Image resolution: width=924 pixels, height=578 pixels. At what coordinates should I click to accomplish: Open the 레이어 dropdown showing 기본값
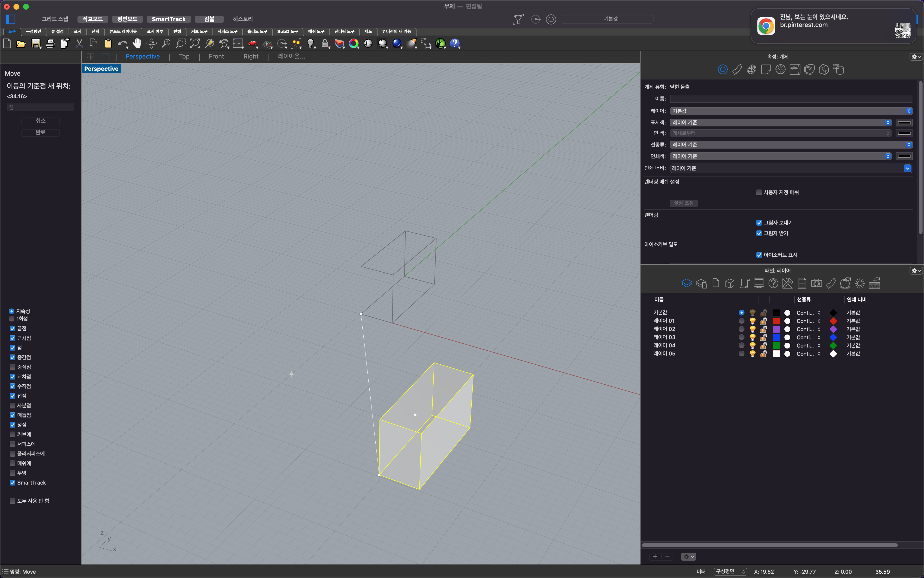point(791,111)
